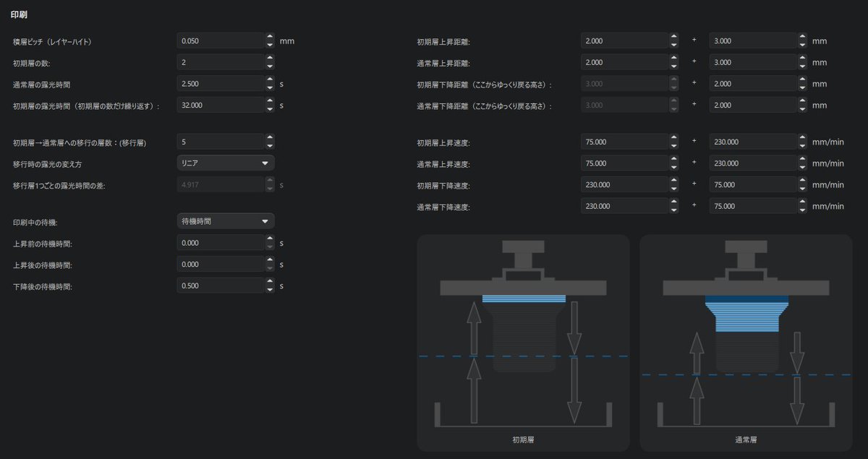The width and height of the screenshot is (868, 459).
Task: Decrease the 通常層上昇速度 75.000 value with down arrow
Action: (673, 168)
